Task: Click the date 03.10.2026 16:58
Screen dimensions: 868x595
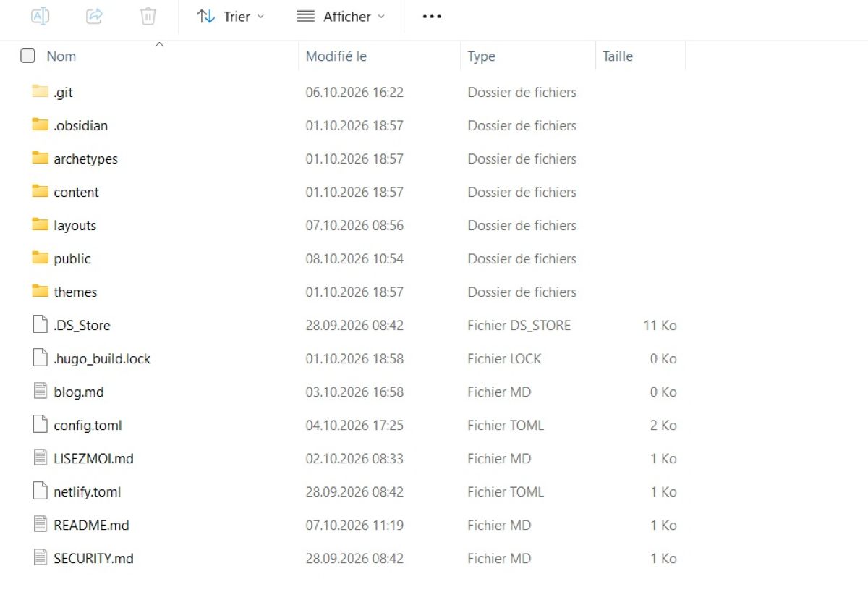Action: click(x=354, y=392)
